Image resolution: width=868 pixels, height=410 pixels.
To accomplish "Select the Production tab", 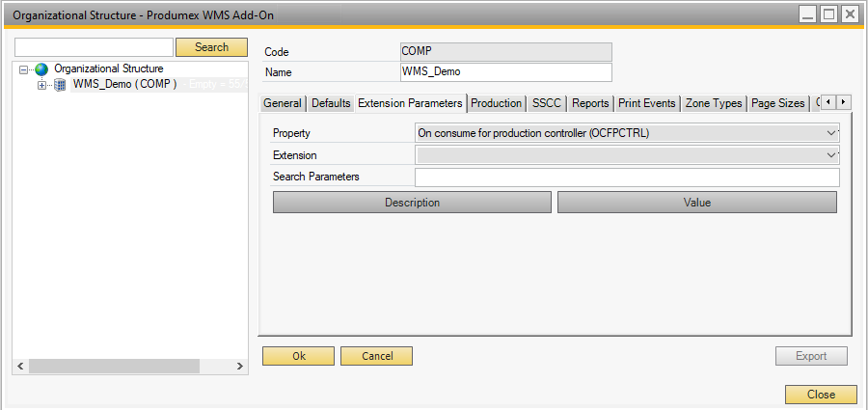I will pos(496,103).
